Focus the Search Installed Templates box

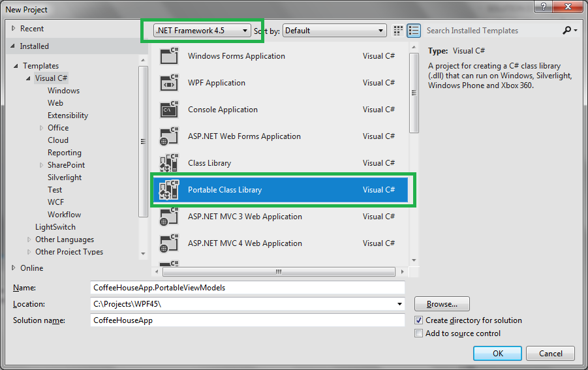pyautogui.click(x=493, y=31)
